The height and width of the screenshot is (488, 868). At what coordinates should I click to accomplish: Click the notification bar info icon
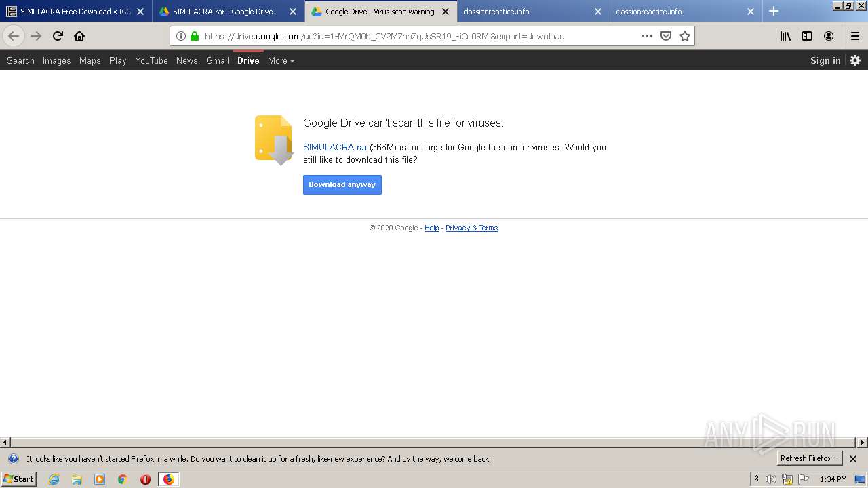click(x=13, y=459)
